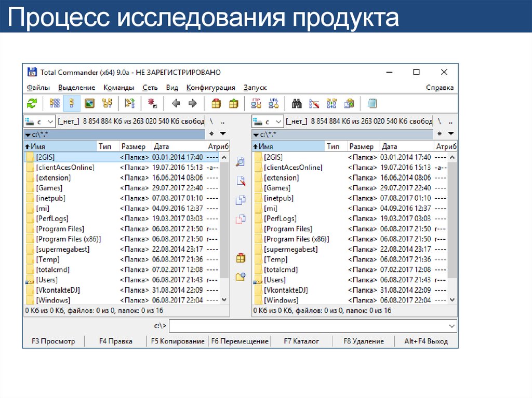Open the Запуск menu
The height and width of the screenshot is (398, 532).
[255, 88]
